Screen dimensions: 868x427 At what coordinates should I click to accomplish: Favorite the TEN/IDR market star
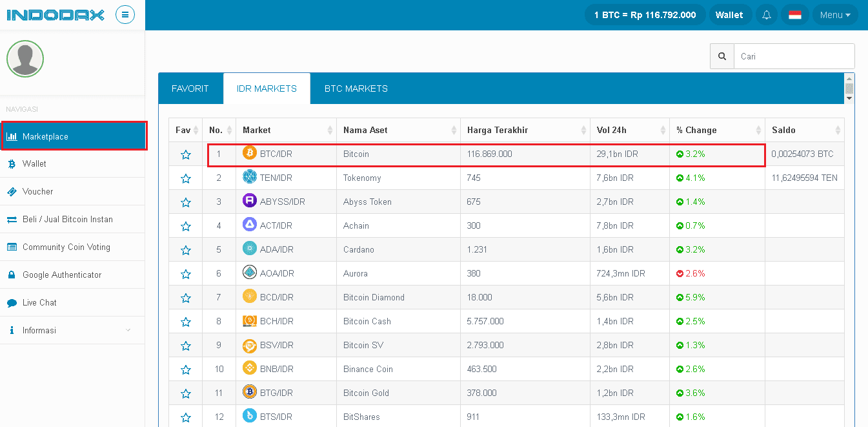click(x=186, y=178)
